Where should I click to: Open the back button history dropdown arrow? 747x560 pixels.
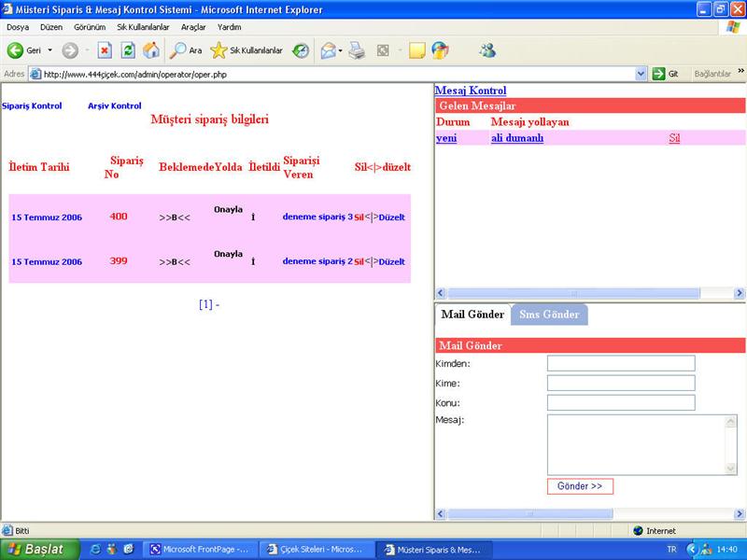point(50,50)
